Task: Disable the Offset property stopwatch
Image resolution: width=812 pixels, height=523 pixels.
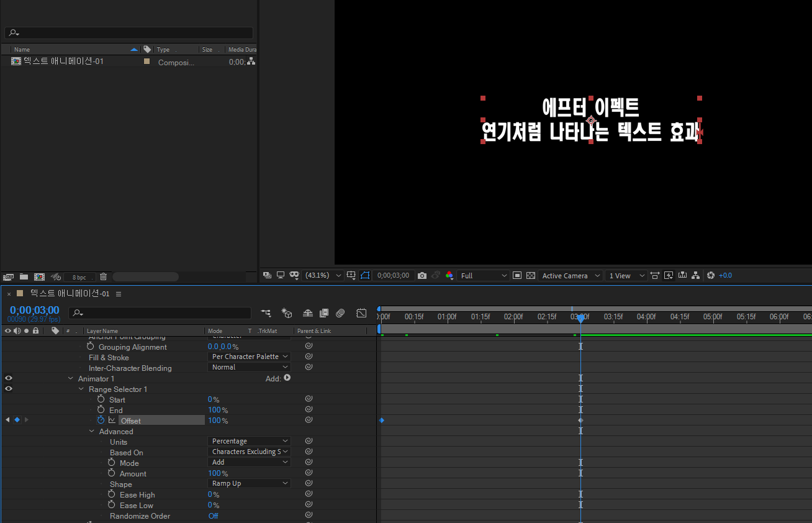Action: [x=101, y=420]
